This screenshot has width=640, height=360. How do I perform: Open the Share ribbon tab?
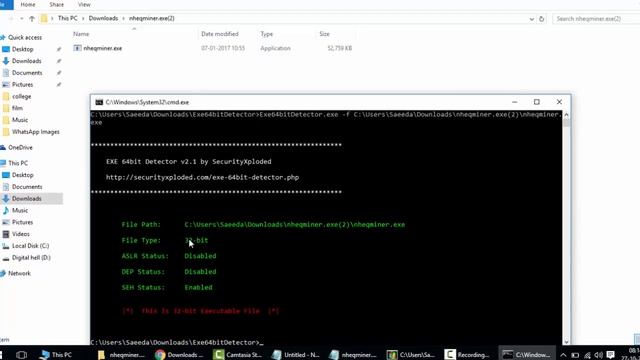pyautogui.click(x=56, y=4)
